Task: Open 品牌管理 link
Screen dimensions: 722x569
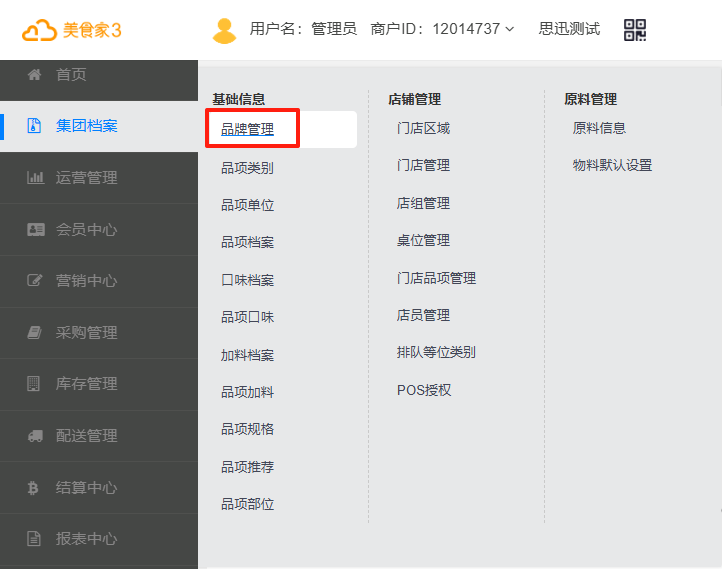Action: point(247,130)
